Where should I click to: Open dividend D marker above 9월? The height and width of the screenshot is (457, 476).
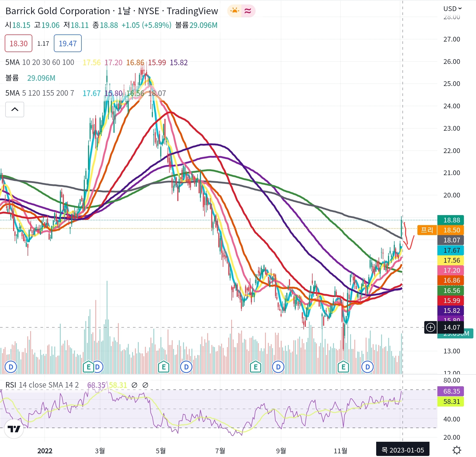click(x=278, y=367)
